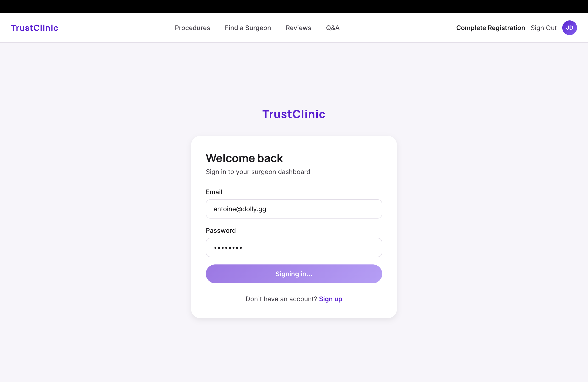
Task: Follow the Sign up link
Action: [x=330, y=299]
